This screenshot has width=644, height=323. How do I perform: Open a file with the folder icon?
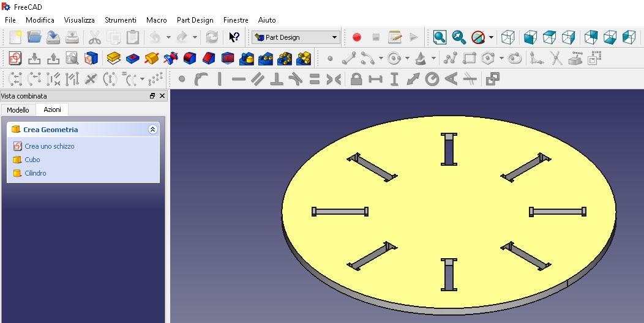tap(34, 37)
